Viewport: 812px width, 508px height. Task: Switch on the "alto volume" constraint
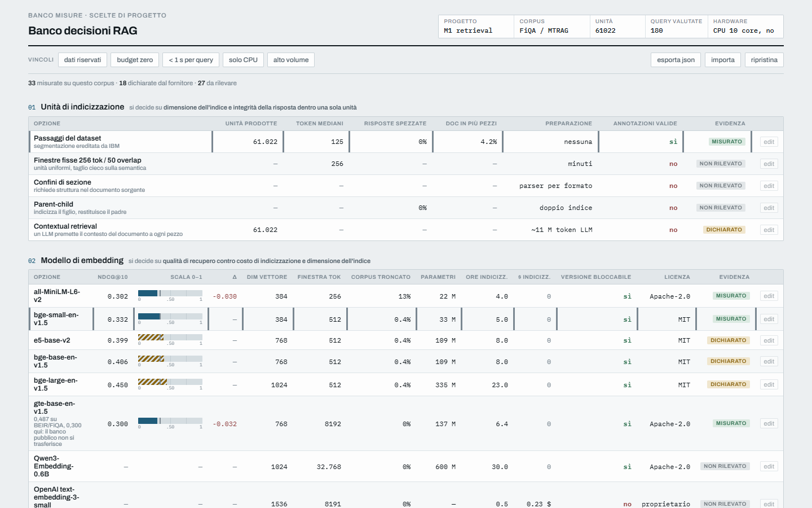point(291,60)
